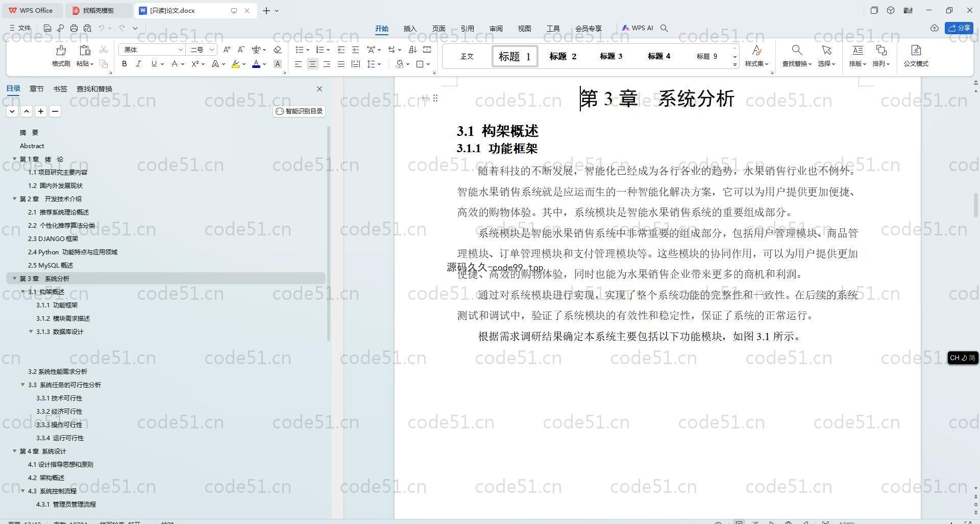Go to the 2.5 MySQL 概述 outline entry
Image resolution: width=980 pixels, height=524 pixels.
point(51,265)
